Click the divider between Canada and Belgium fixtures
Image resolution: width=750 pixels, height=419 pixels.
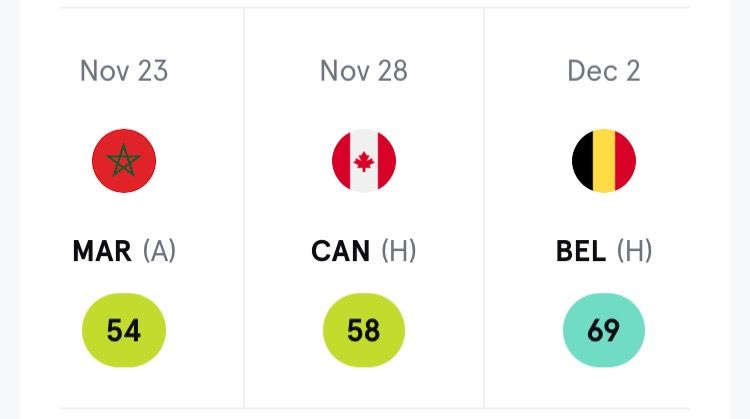[484, 200]
